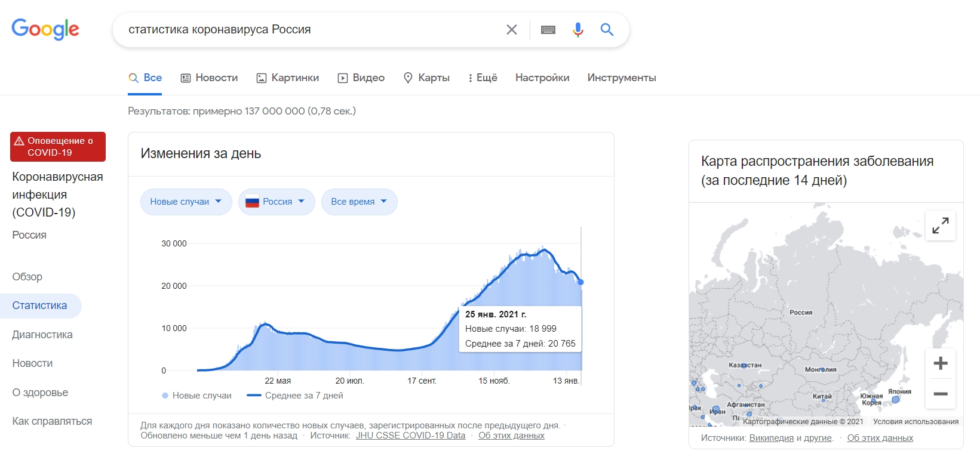Image resolution: width=980 pixels, height=454 pixels.
Task: Zoom in on the spread map
Action: pyautogui.click(x=940, y=363)
